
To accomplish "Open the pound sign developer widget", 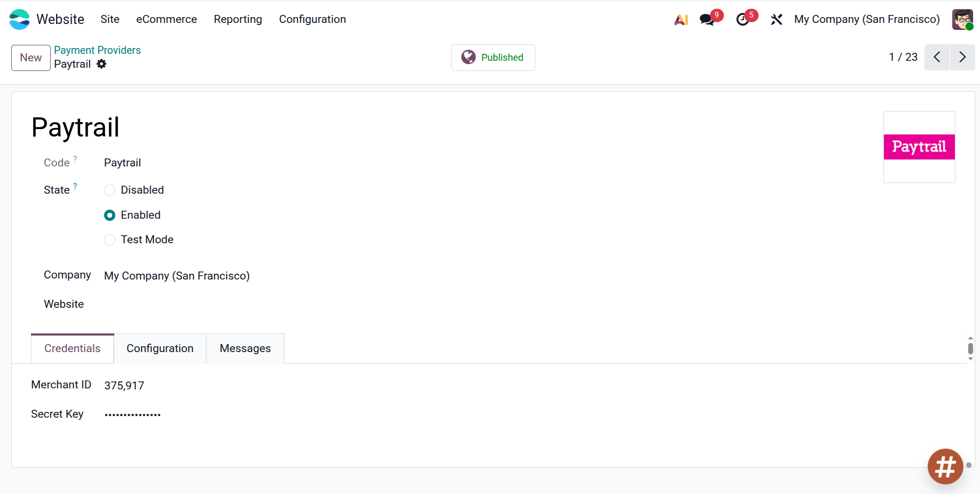I will 945,466.
